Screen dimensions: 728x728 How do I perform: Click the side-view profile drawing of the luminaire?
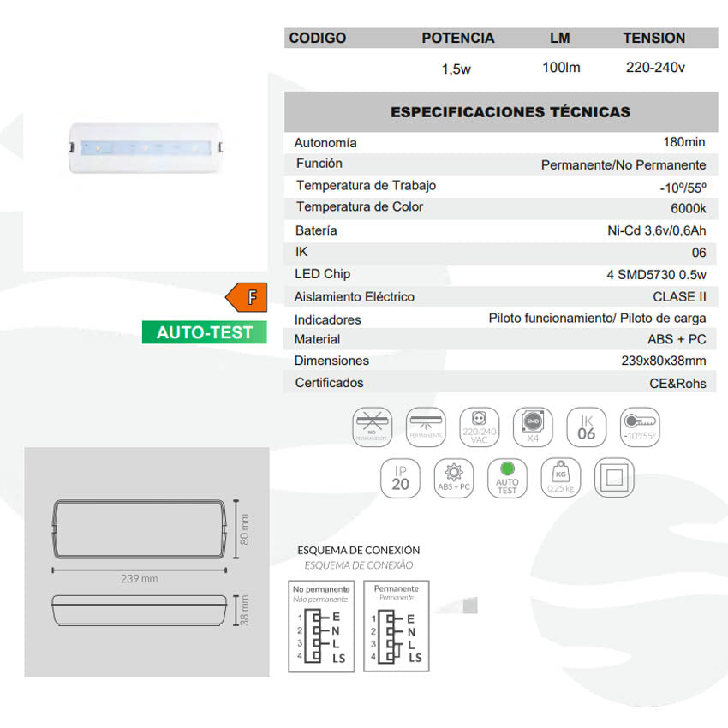click(140, 610)
